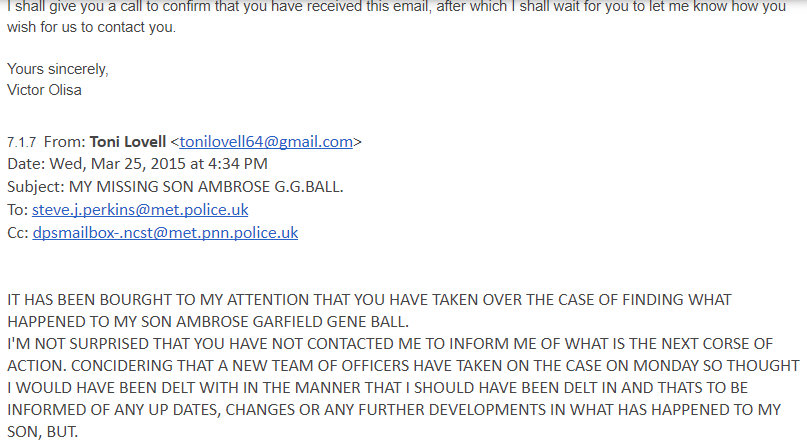
Task: Click the steve.j.perkins@met.police.uk address link
Action: point(140,210)
